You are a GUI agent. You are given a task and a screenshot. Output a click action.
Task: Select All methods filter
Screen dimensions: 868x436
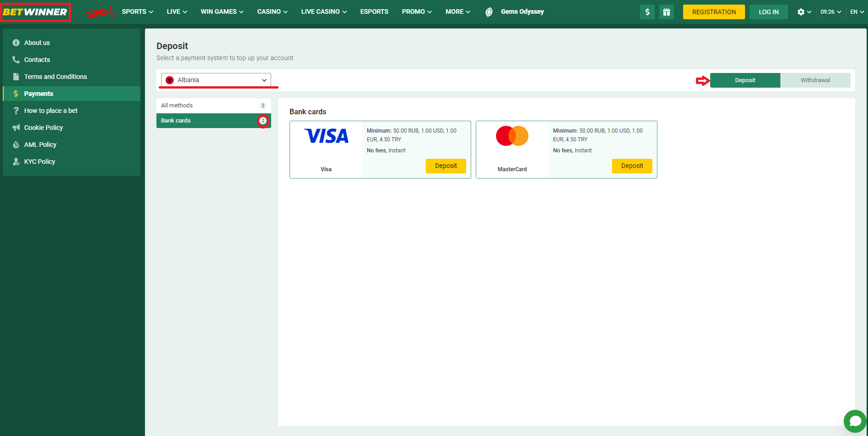point(214,106)
